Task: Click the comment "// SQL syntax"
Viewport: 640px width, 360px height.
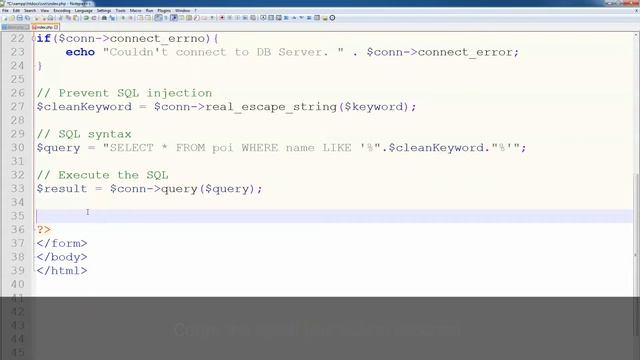Action: tap(84, 134)
